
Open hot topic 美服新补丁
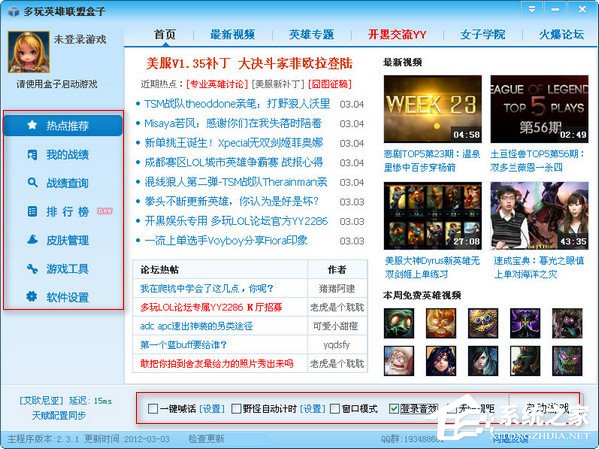point(278,84)
